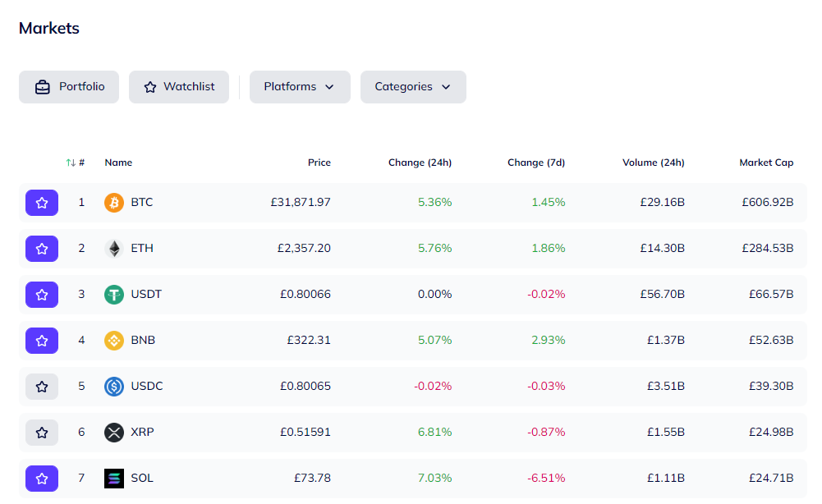Viewport: 822px width, 504px height.
Task: Click the BNB coin logo icon
Action: 114,341
